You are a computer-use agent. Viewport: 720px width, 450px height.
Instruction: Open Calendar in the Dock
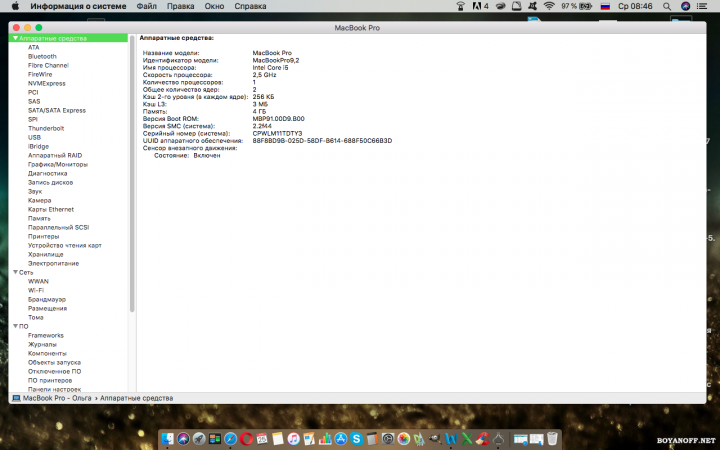coord(262,439)
